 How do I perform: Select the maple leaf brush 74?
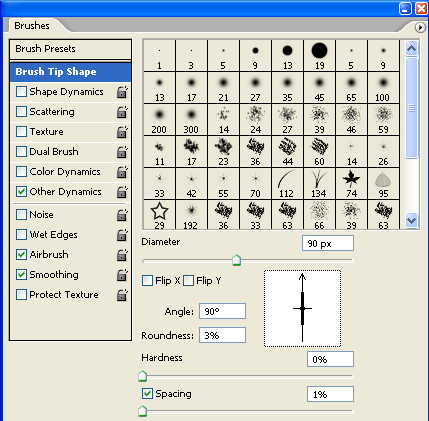[x=351, y=184]
